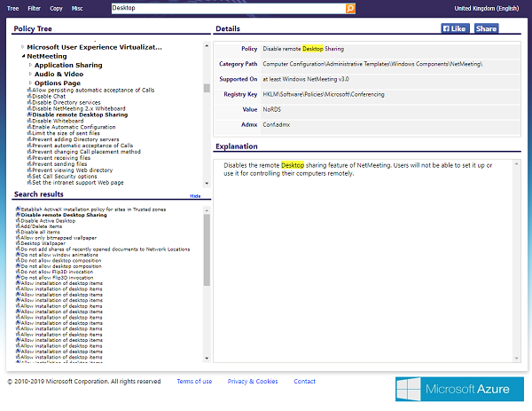Click icon beside Disable remote Desktop Sharing in tree
Viewport: 532px width, 411px height.
(29, 115)
